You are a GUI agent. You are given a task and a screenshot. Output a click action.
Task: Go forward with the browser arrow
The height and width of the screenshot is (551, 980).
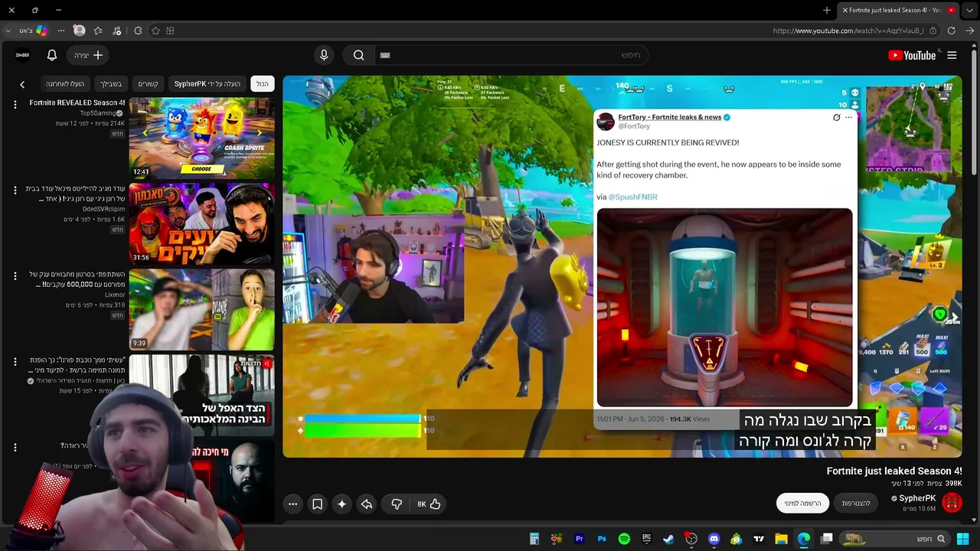pyautogui.click(x=969, y=31)
